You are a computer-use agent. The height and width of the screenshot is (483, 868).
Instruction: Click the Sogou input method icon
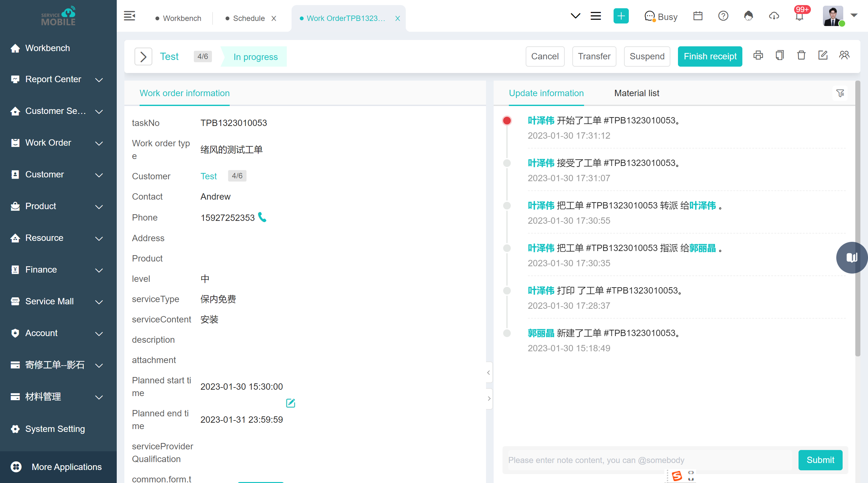coord(677,476)
